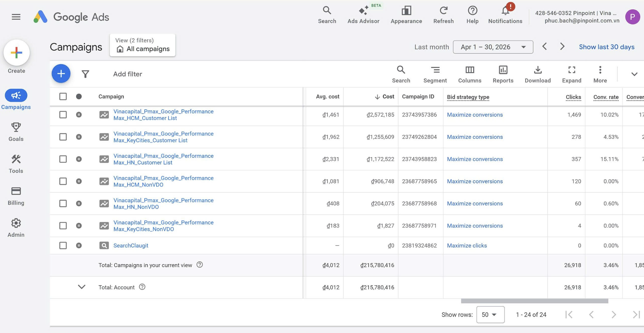Image resolution: width=644 pixels, height=333 pixels.
Task: Open status dropdown for HCM_Customer List campaign
Action: [79, 115]
